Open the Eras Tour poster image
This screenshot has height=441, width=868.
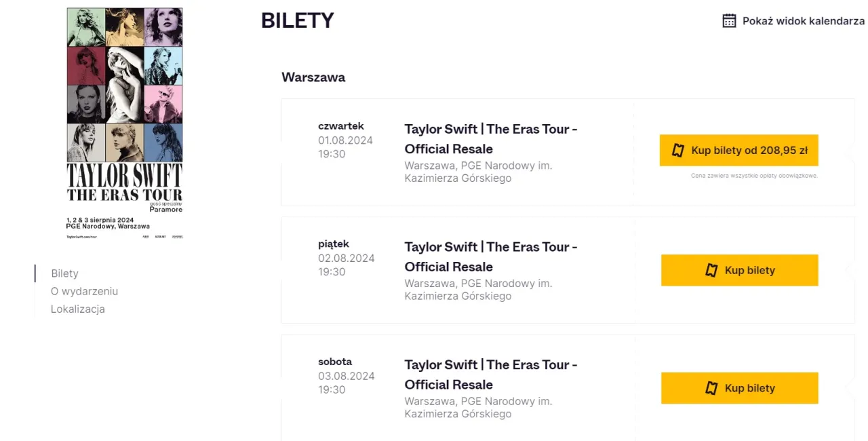click(x=125, y=123)
